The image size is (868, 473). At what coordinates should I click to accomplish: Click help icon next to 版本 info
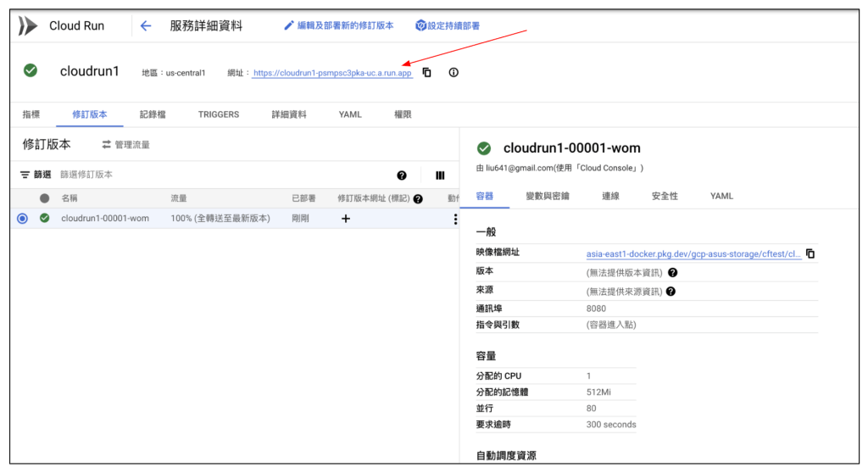(x=672, y=273)
